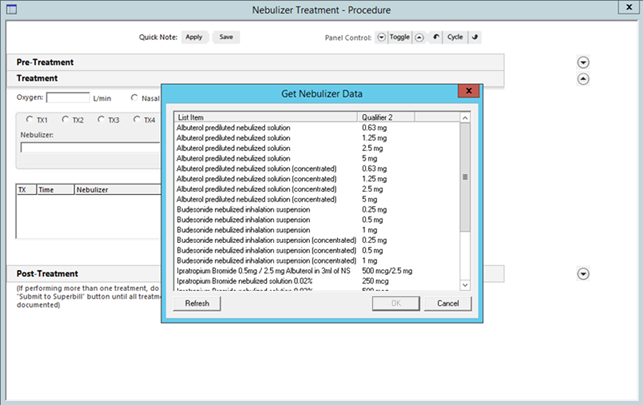643x405 pixels.
Task: Click the cycle-back arrow left of Cycle
Action: (436, 37)
